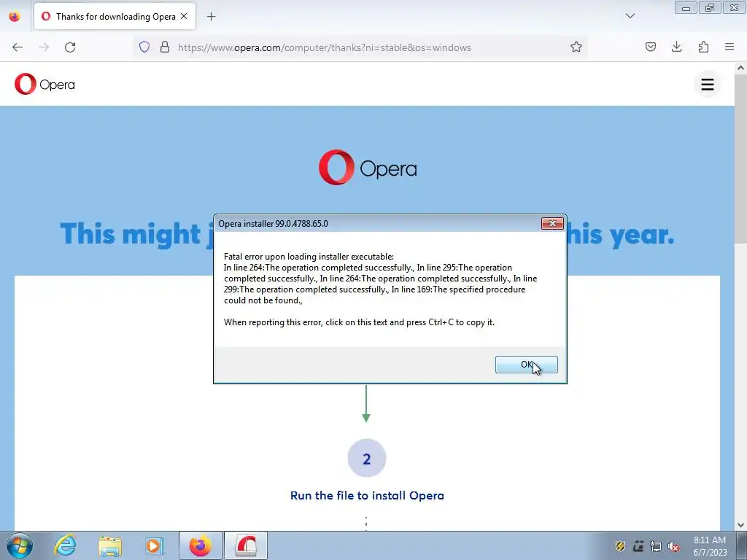Image resolution: width=747 pixels, height=560 pixels.
Task: Launch Internet Explorer from the taskbar
Action: (x=65, y=545)
